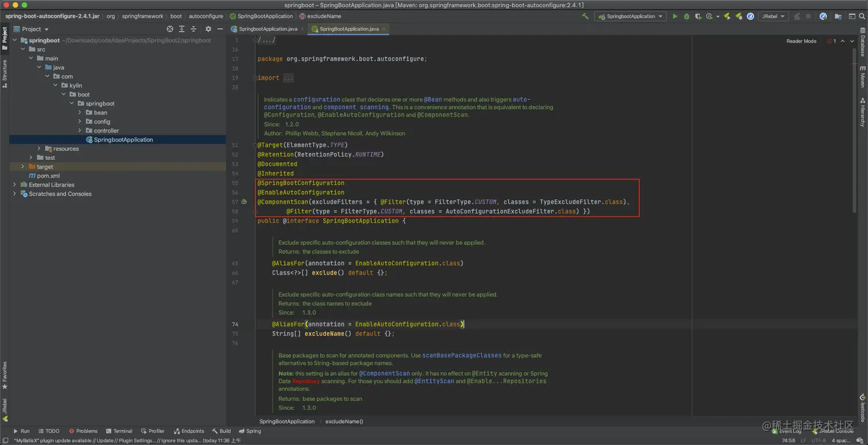The width and height of the screenshot is (868, 445).
Task: Hide Project panel with minus icon
Action: (x=220, y=29)
